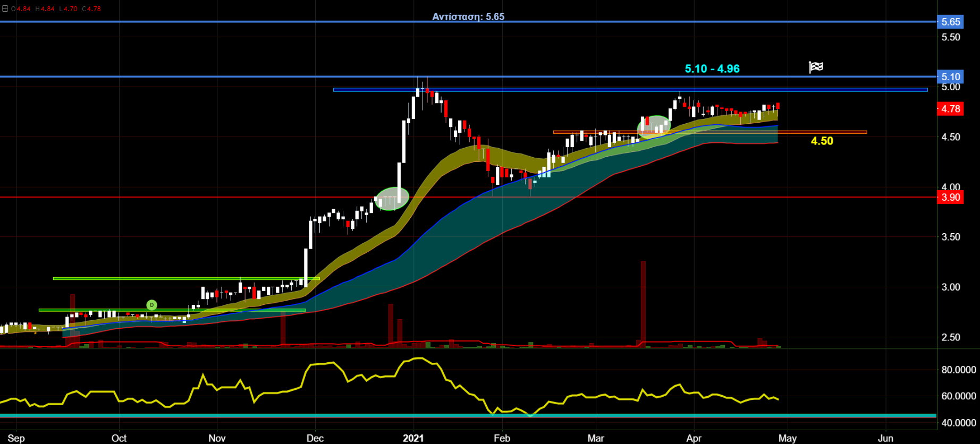
Task: Expand the chart legend plus box
Action: (x=5, y=9)
